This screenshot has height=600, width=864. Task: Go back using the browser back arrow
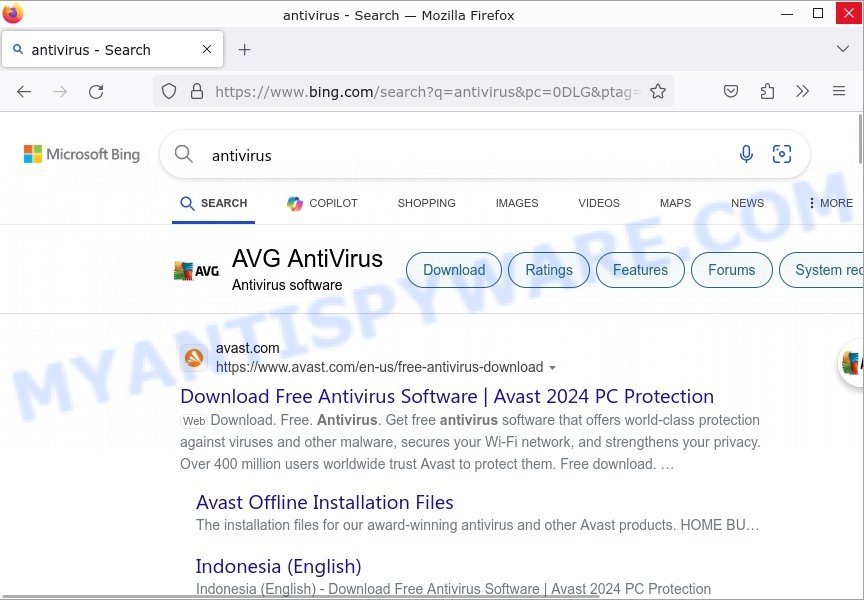(24, 91)
